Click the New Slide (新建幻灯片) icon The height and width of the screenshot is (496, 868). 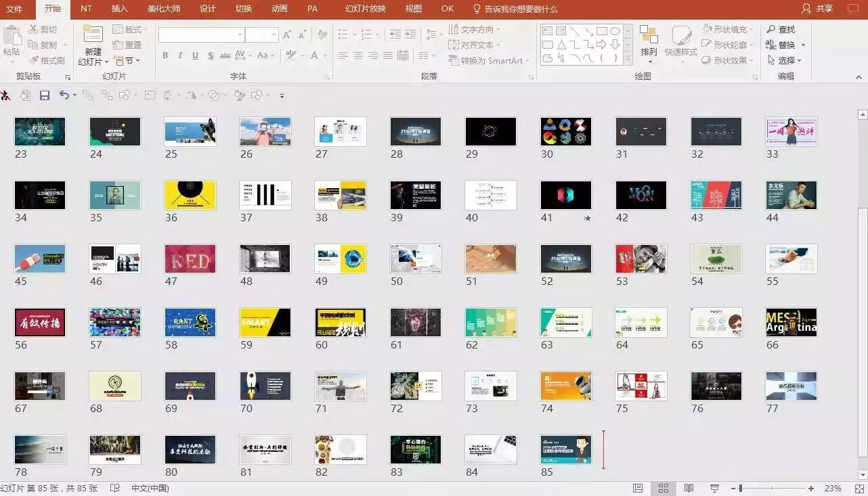click(93, 35)
